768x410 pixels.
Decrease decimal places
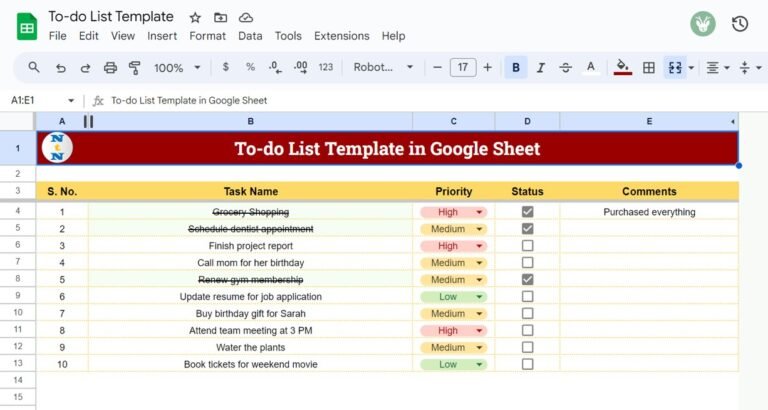pos(275,67)
